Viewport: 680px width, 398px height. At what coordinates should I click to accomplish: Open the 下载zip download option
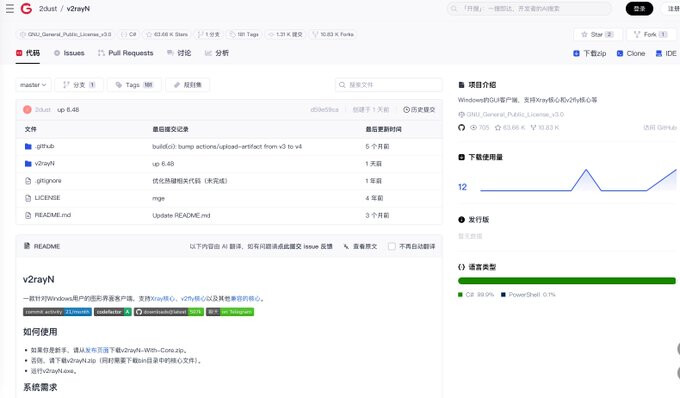[590, 53]
